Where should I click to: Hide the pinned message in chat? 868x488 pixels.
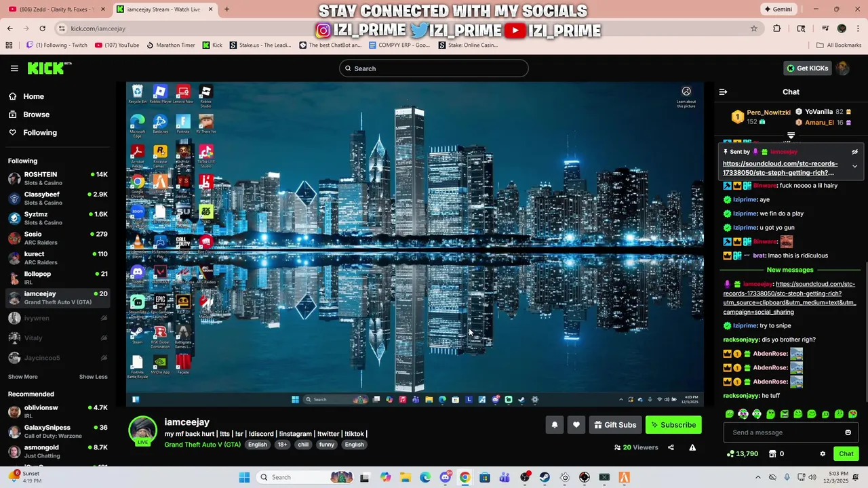click(x=854, y=152)
